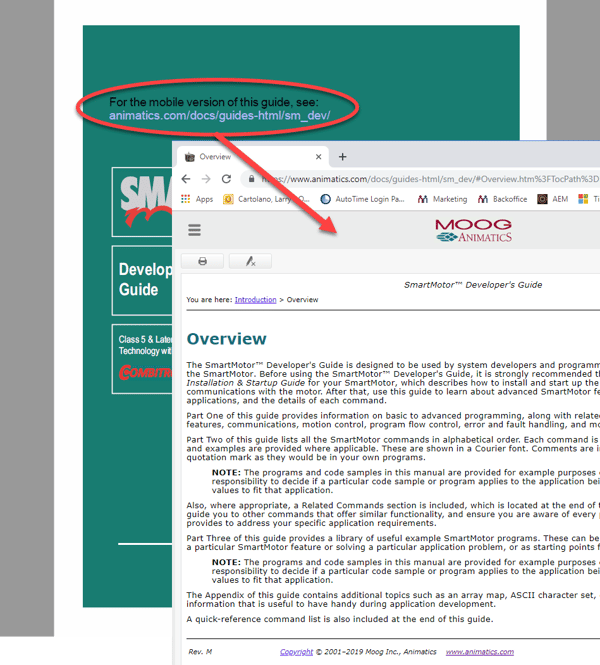Image resolution: width=600 pixels, height=665 pixels.
Task: Open the Copyright link in footer
Action: [x=296, y=652]
